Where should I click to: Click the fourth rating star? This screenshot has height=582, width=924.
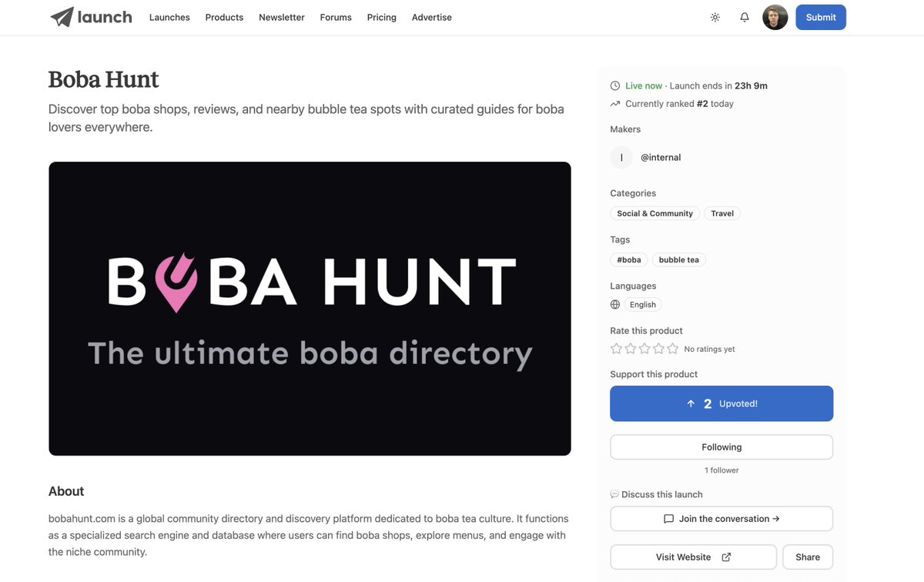[x=658, y=349]
